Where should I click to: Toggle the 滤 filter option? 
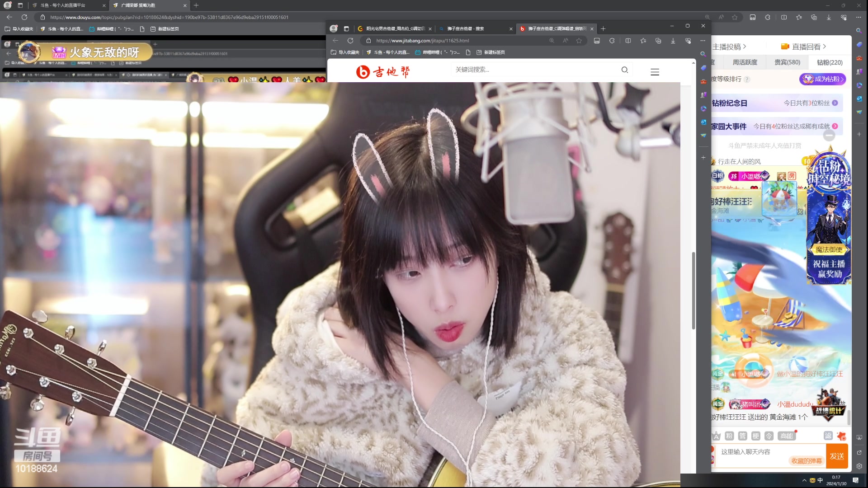(x=828, y=436)
